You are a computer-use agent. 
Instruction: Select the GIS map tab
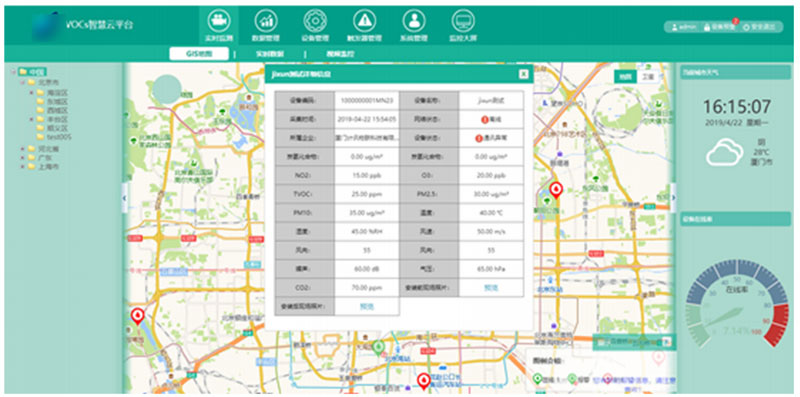point(199,54)
